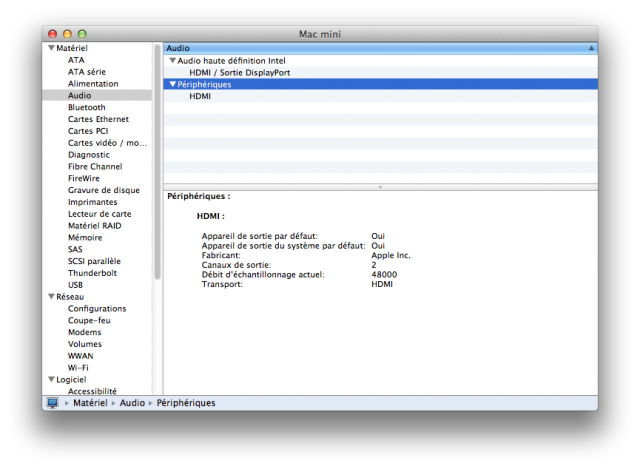Click the split pane divider handle

click(380, 187)
